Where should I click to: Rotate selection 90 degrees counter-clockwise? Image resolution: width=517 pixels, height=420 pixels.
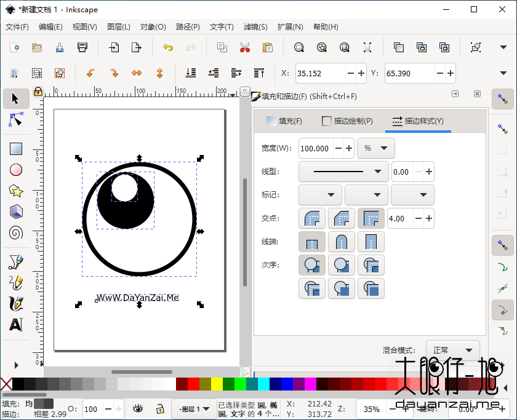[x=90, y=73]
